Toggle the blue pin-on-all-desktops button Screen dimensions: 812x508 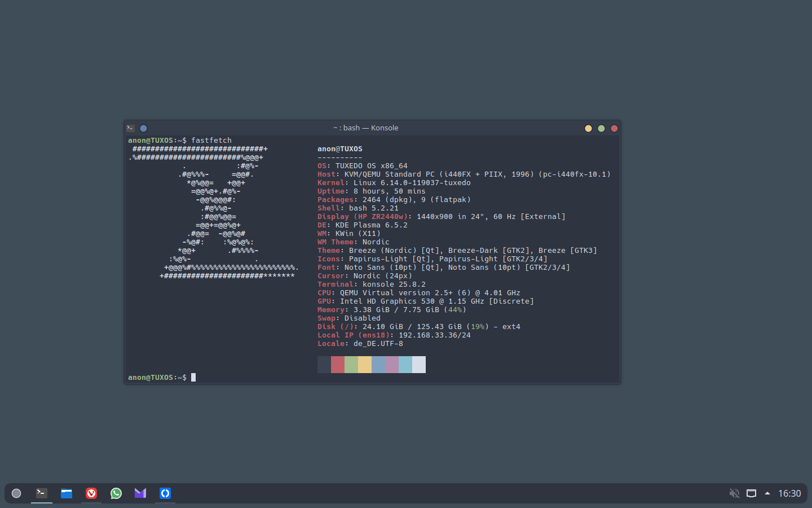click(x=143, y=128)
